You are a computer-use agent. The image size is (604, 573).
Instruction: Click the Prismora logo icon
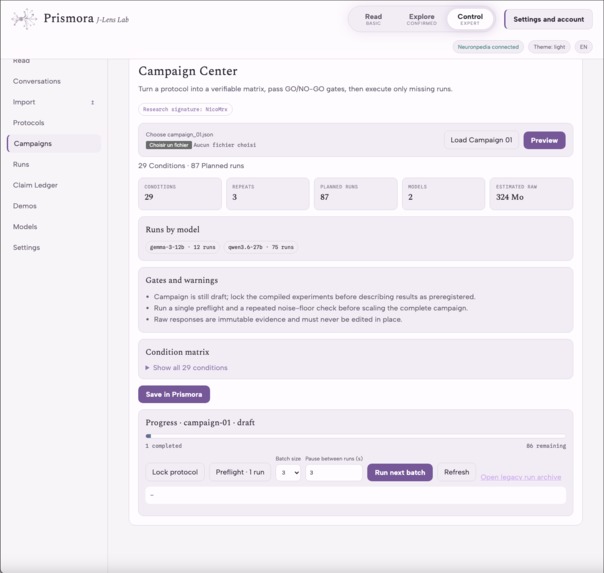click(x=24, y=18)
